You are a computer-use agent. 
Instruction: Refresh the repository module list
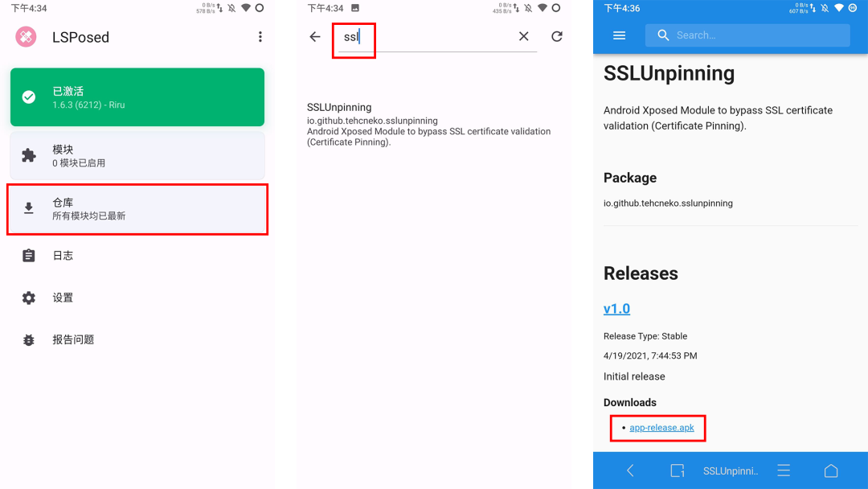tap(557, 36)
